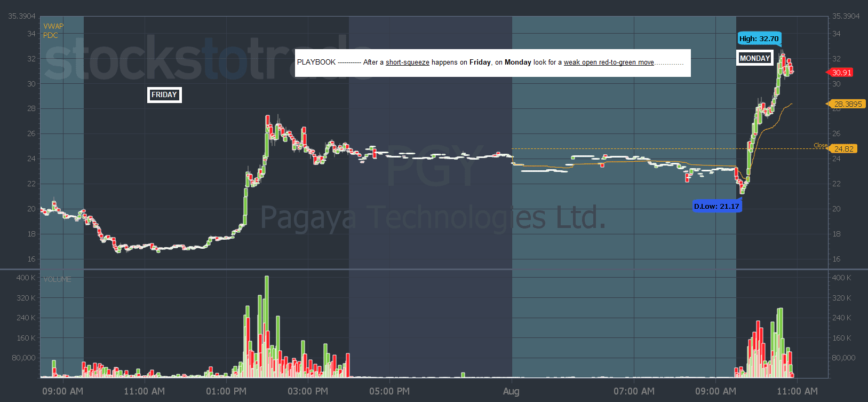
Task: Click the 03:00 PM time axis label
Action: [308, 391]
